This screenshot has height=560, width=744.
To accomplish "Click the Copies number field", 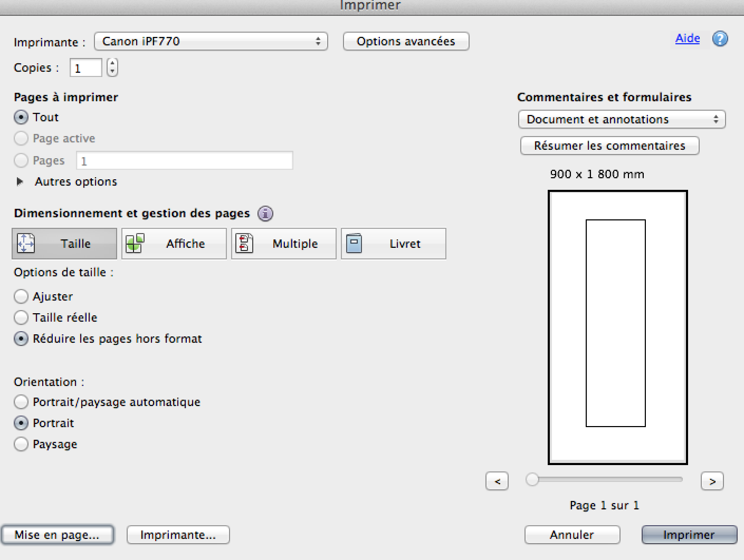I will tap(85, 68).
